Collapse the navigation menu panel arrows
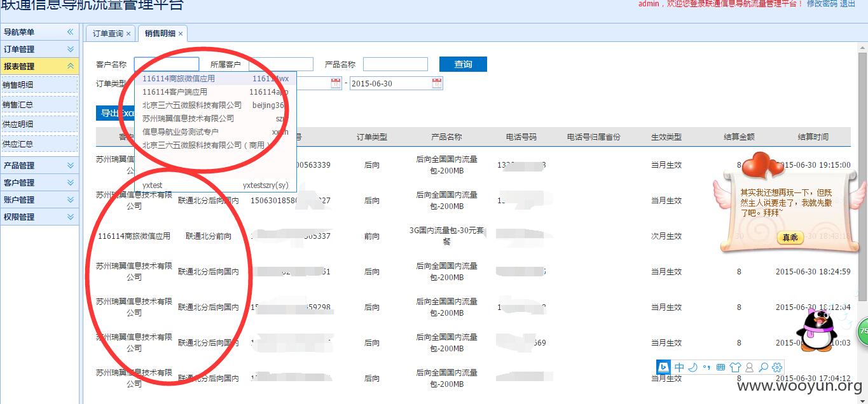The image size is (868, 404). tap(71, 32)
